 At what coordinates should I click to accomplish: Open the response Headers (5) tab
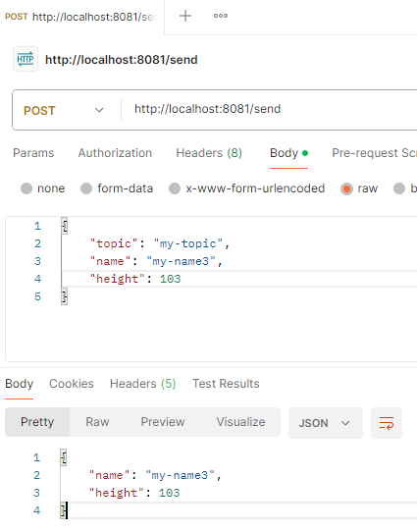[142, 384]
